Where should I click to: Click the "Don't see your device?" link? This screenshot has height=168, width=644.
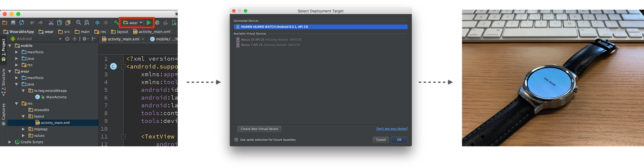pos(392,129)
